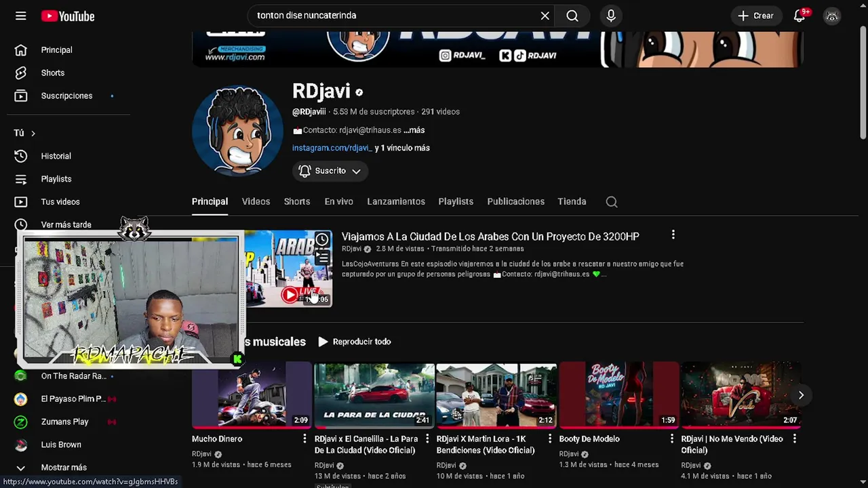Open options menu for La Para De La Ciudad
The image size is (868, 488).
click(x=427, y=439)
